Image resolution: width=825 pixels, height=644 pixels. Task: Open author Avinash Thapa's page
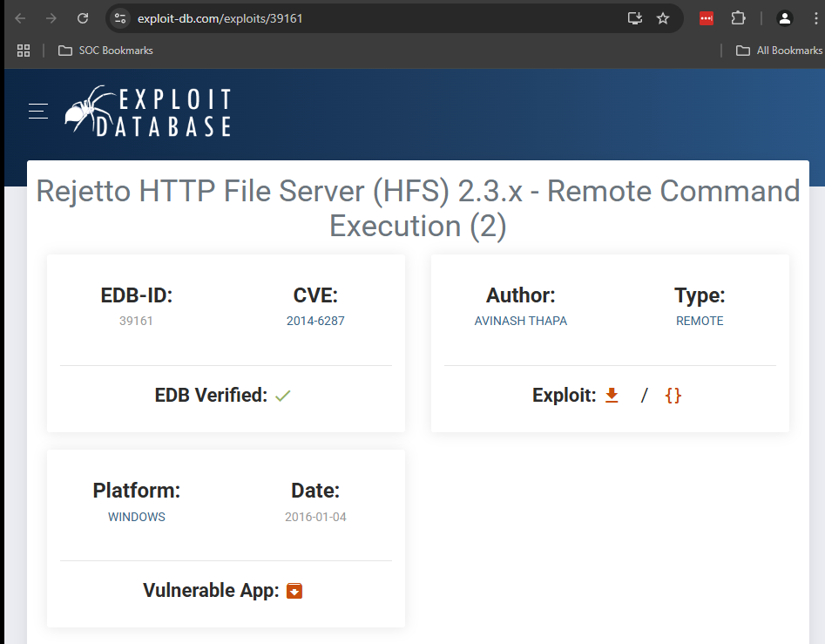click(x=520, y=321)
